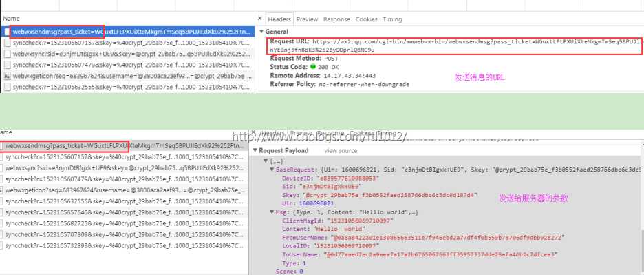
Task: Select the webwxgeticon image file icon
Action: click(7, 77)
